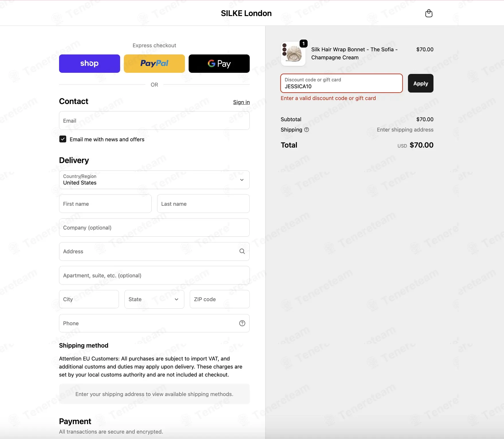Viewport: 504px width, 439px height.
Task: Choose PayPal express checkout
Action: coord(154,64)
